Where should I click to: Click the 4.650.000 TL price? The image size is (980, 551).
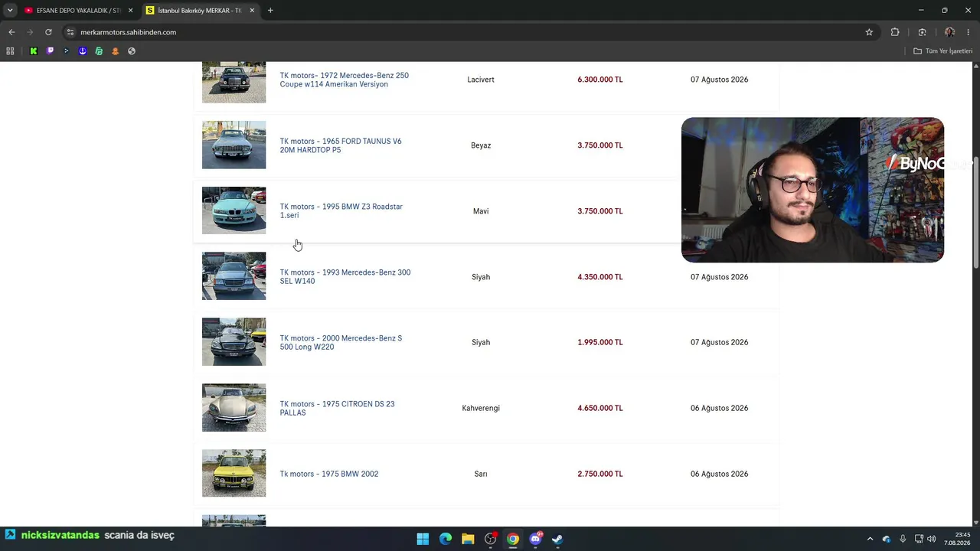tap(600, 408)
